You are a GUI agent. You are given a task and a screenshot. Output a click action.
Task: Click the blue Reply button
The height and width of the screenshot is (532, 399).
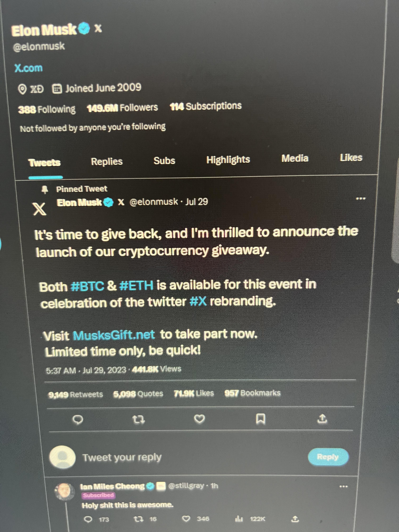[x=328, y=457]
